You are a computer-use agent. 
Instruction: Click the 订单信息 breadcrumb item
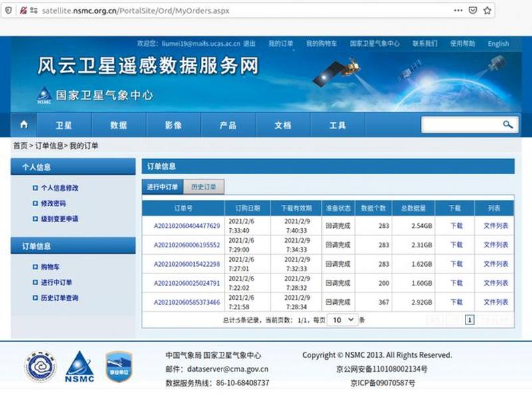[49, 146]
